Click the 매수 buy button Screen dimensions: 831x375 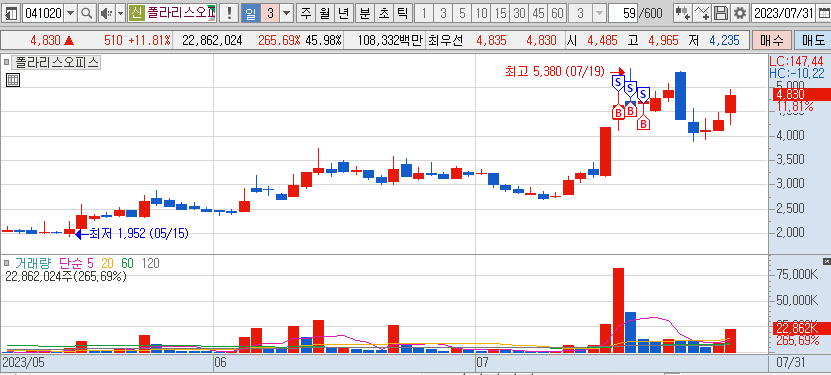click(771, 40)
